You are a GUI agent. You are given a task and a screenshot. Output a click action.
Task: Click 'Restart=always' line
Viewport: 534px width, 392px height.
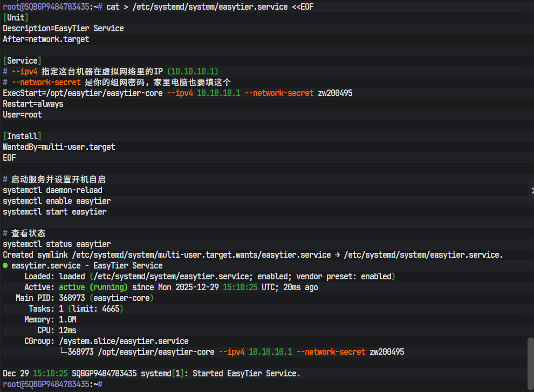33,104
